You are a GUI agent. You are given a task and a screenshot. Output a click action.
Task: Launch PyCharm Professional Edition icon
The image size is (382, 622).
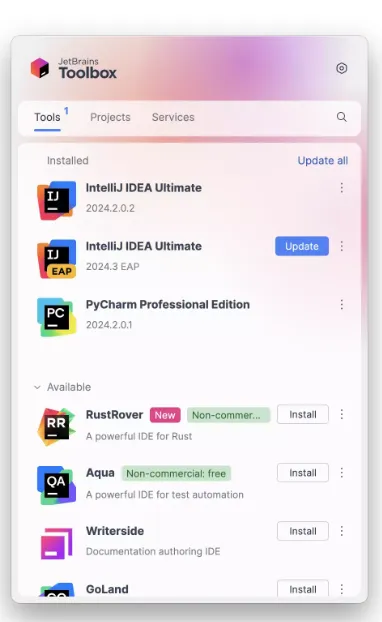click(56, 317)
